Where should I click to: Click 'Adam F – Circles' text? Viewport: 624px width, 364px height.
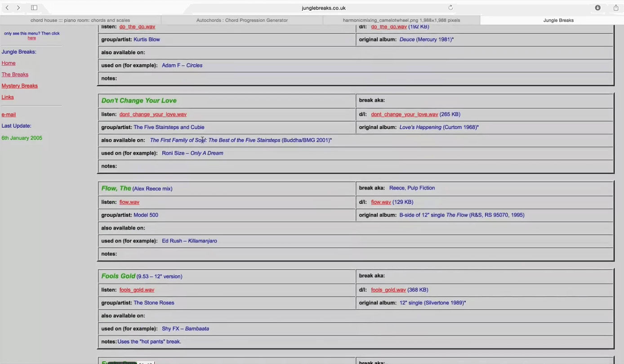click(182, 66)
